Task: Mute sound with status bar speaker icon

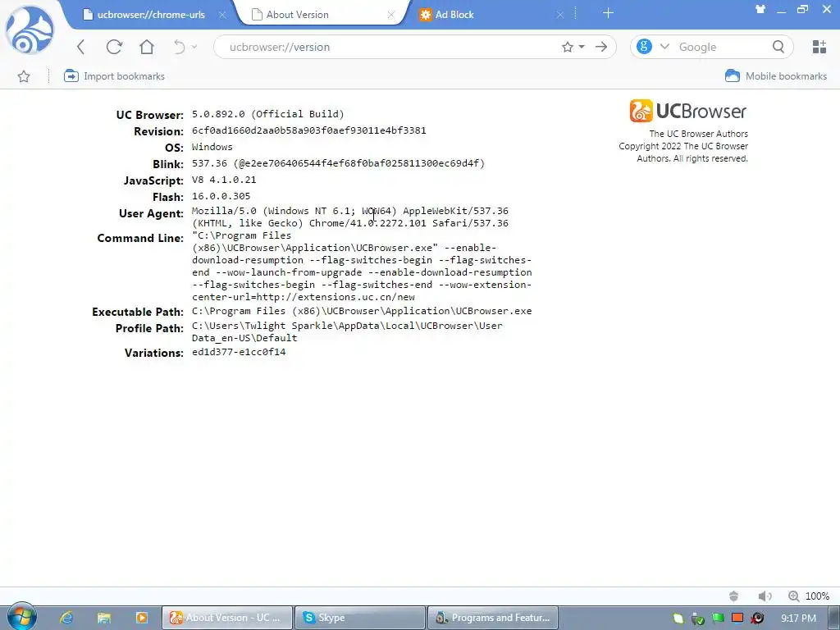Action: tap(765, 596)
